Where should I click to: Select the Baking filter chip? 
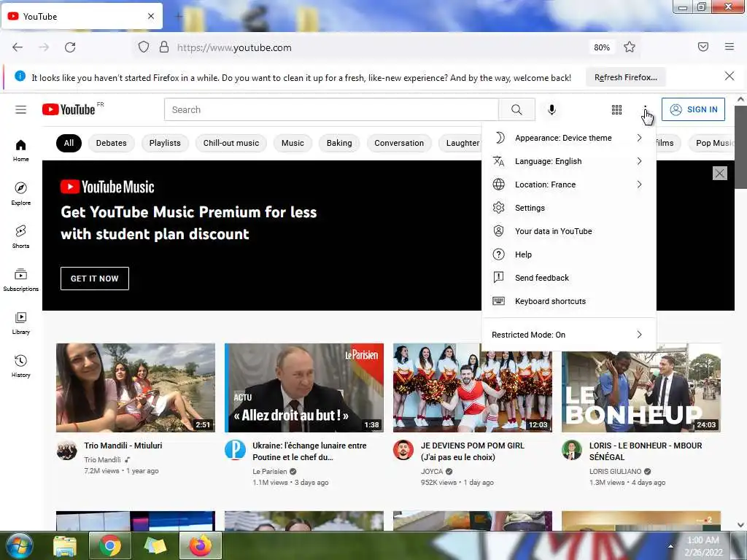339,143
